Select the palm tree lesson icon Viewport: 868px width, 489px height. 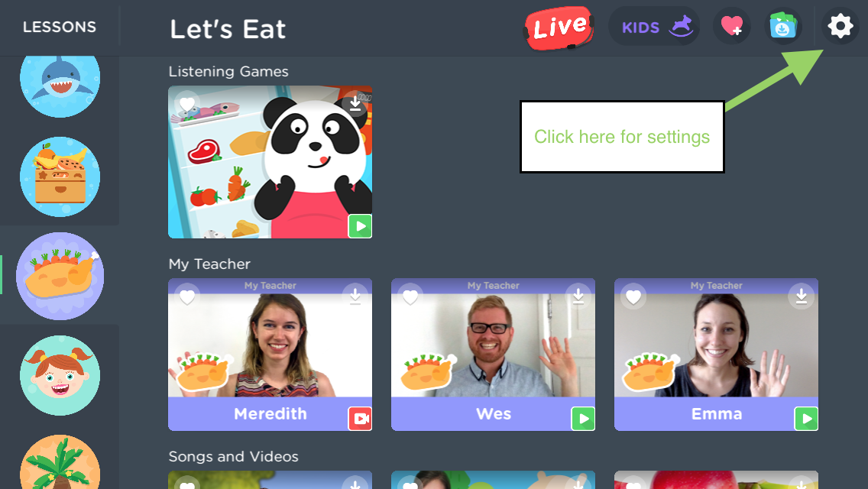tap(60, 461)
